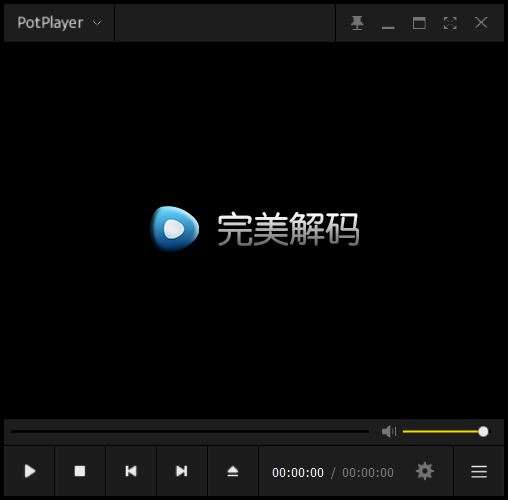Skip to the next track
The image size is (508, 500).
pyautogui.click(x=182, y=471)
